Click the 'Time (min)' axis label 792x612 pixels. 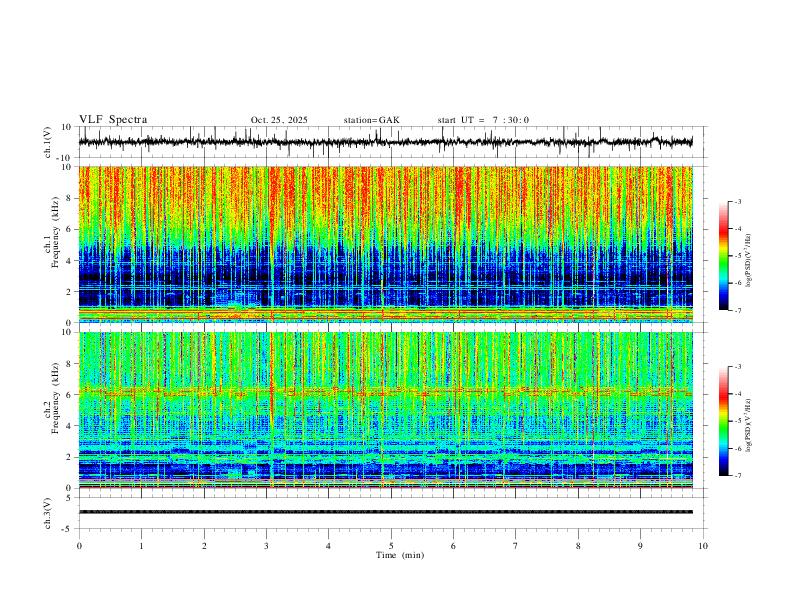(400, 555)
